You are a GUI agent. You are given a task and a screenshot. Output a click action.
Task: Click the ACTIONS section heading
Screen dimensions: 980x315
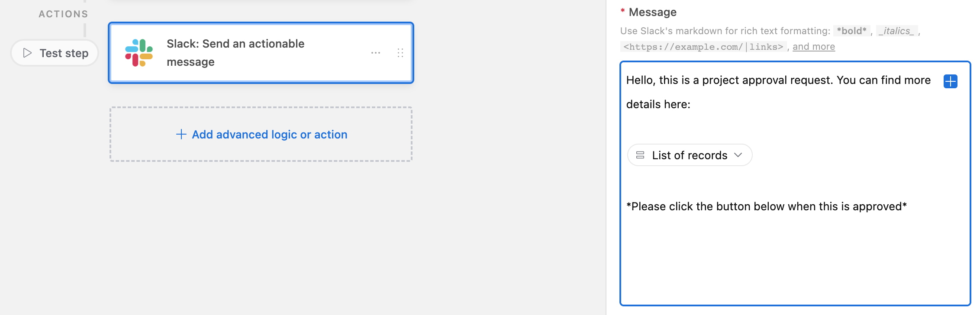click(x=63, y=14)
